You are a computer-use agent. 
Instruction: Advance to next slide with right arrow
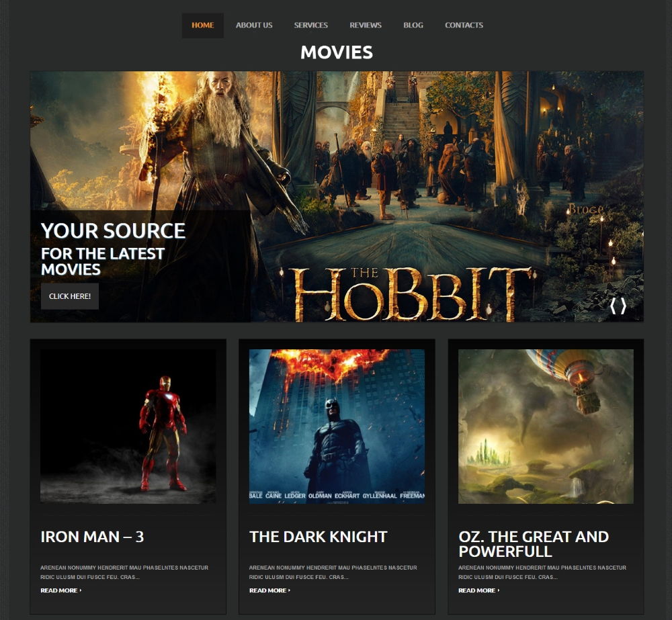click(624, 306)
